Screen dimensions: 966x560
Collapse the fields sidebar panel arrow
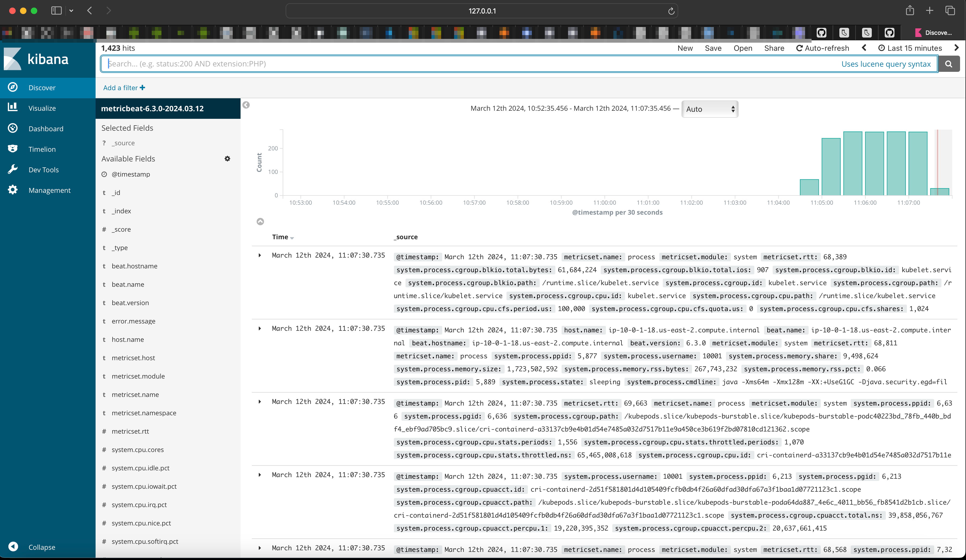coord(246,105)
